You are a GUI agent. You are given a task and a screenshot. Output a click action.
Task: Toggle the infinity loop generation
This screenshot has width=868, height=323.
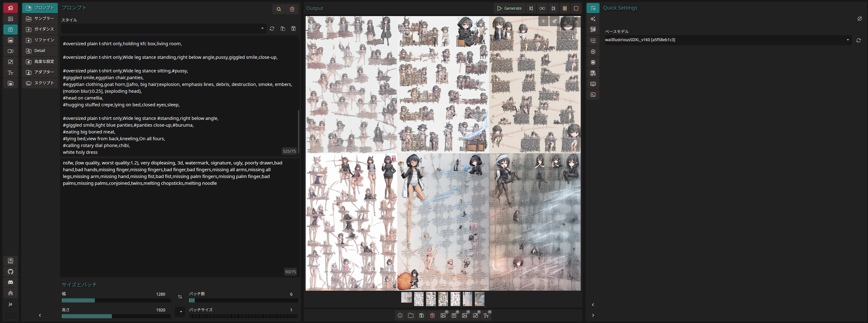pyautogui.click(x=542, y=8)
